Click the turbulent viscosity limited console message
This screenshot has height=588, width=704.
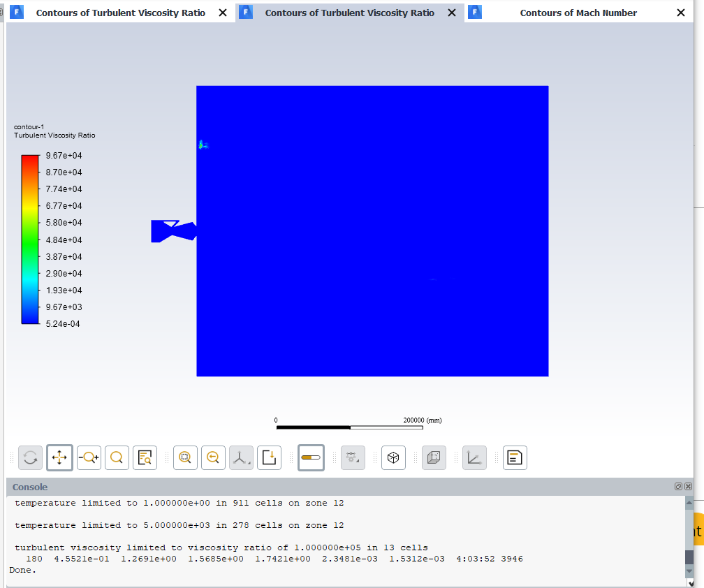[221, 547]
